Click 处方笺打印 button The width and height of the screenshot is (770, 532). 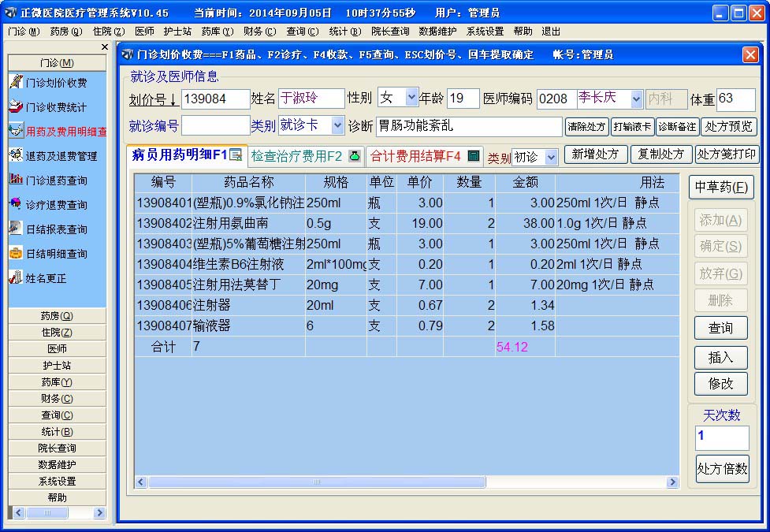(x=727, y=154)
